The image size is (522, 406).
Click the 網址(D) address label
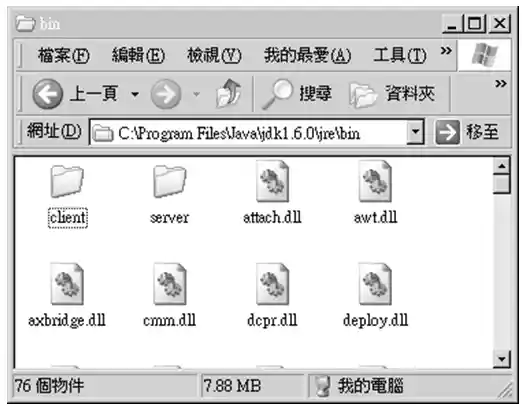54,131
